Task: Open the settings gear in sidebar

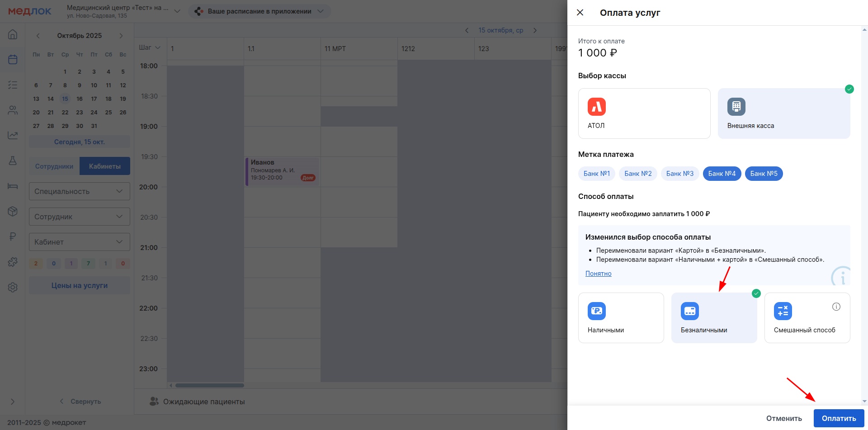Action: (x=13, y=287)
